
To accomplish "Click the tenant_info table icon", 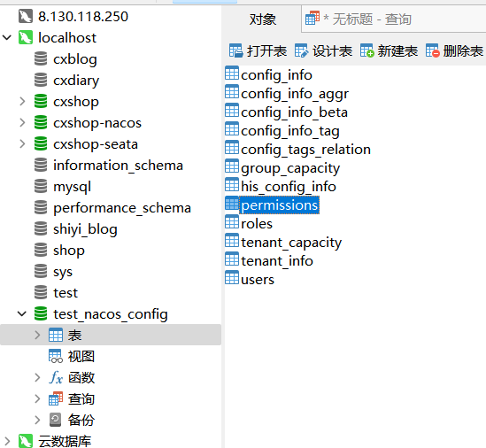I will click(232, 259).
